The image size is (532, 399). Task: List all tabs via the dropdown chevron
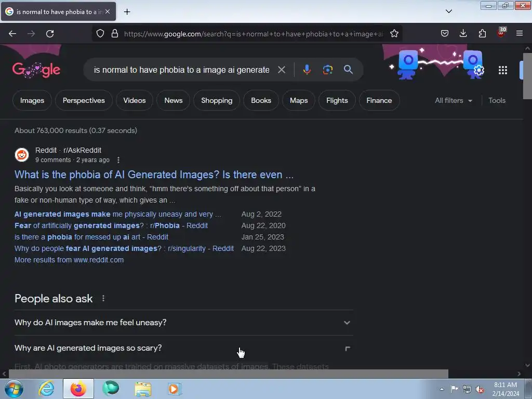click(x=448, y=11)
